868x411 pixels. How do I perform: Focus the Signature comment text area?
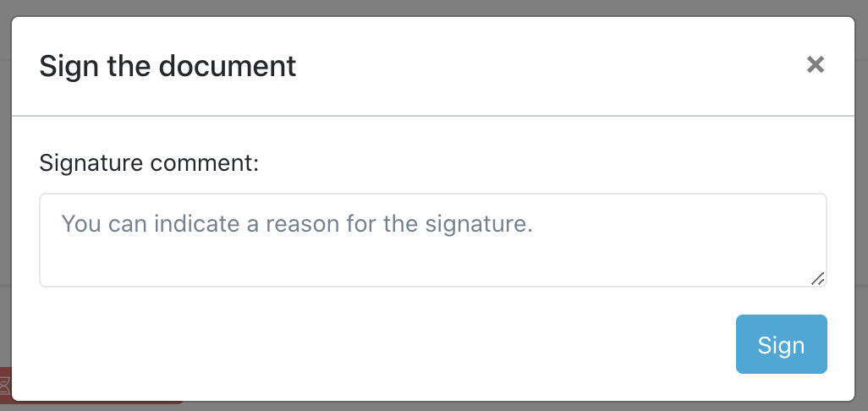tap(432, 240)
